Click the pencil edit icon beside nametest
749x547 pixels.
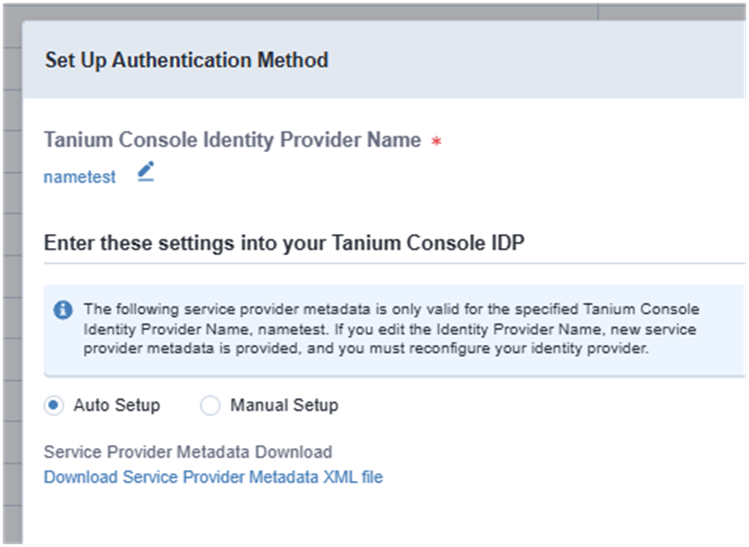146,172
